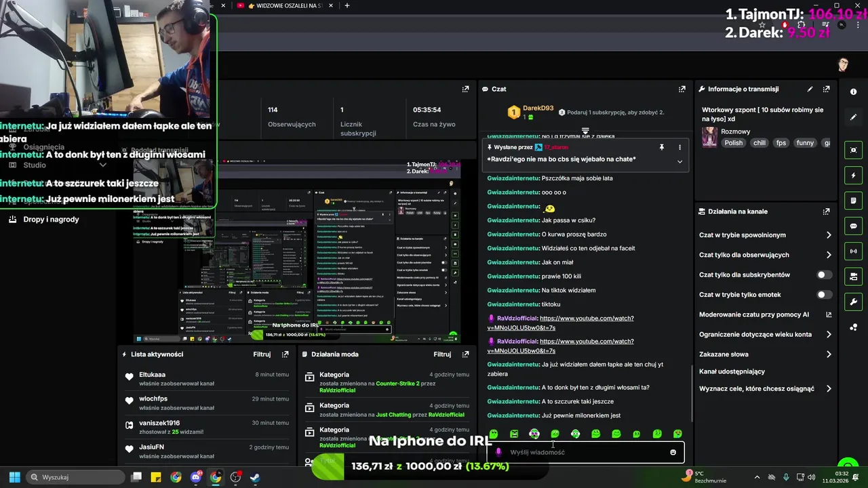
Task: Open the emote picker in chat input
Action: (673, 452)
